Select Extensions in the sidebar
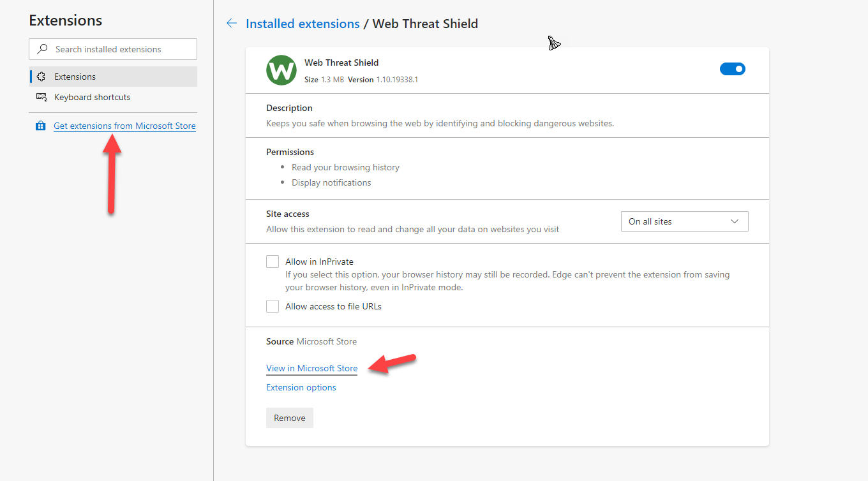This screenshot has width=868, height=481. 113,77
